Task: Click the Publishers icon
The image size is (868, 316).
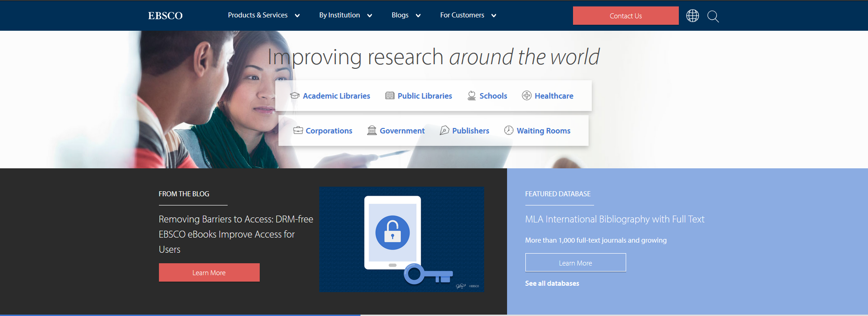Action: (x=444, y=130)
